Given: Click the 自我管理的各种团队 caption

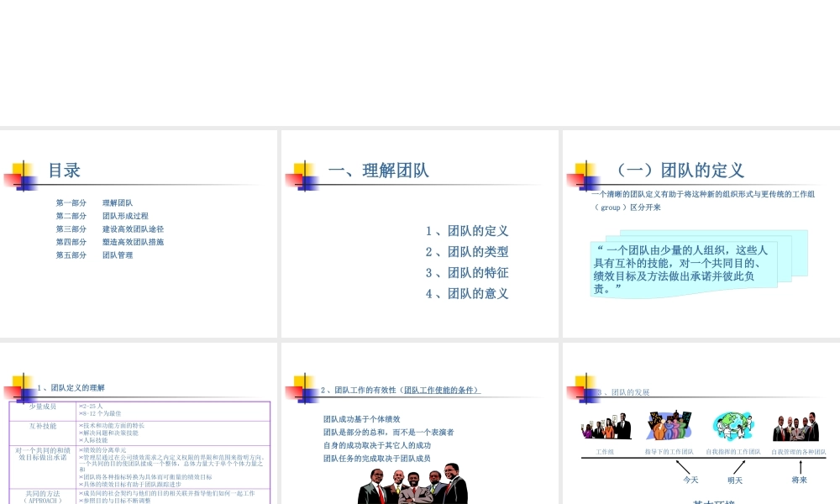Looking at the screenshot, I should (x=799, y=452).
